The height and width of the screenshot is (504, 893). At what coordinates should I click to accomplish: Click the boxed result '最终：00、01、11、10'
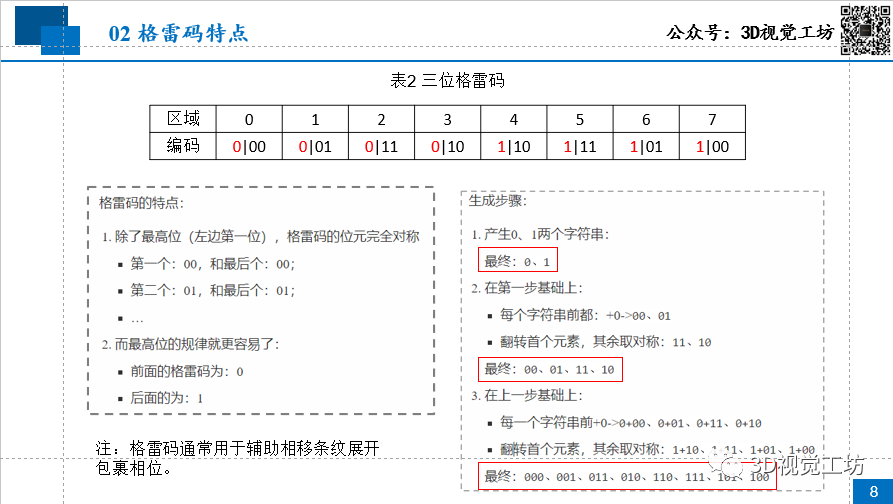pos(550,370)
